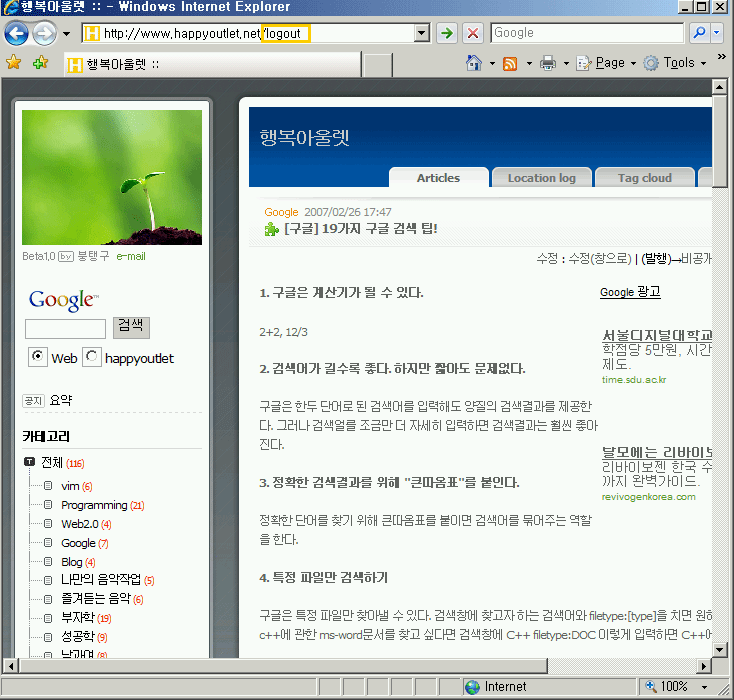
Task: Expand the toolbar overflow chevron
Action: pyautogui.click(x=721, y=57)
